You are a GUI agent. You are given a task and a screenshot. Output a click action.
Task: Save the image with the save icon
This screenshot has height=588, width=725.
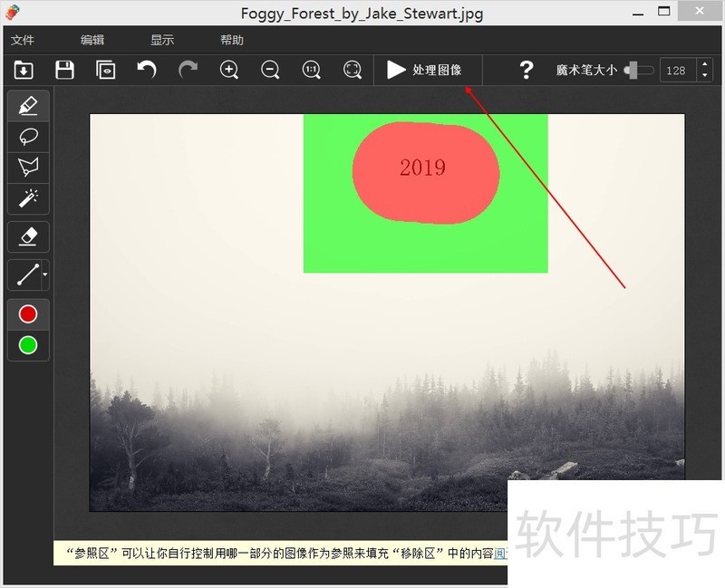63,70
